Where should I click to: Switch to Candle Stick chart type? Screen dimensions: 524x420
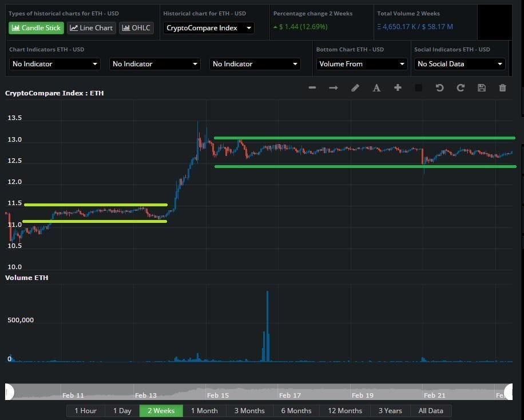pyautogui.click(x=36, y=28)
